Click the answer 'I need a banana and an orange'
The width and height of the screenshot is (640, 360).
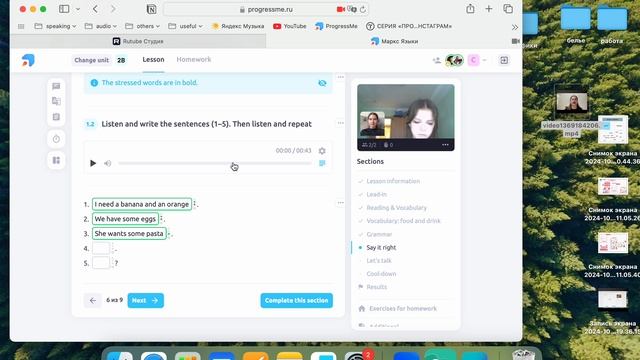pyautogui.click(x=142, y=204)
